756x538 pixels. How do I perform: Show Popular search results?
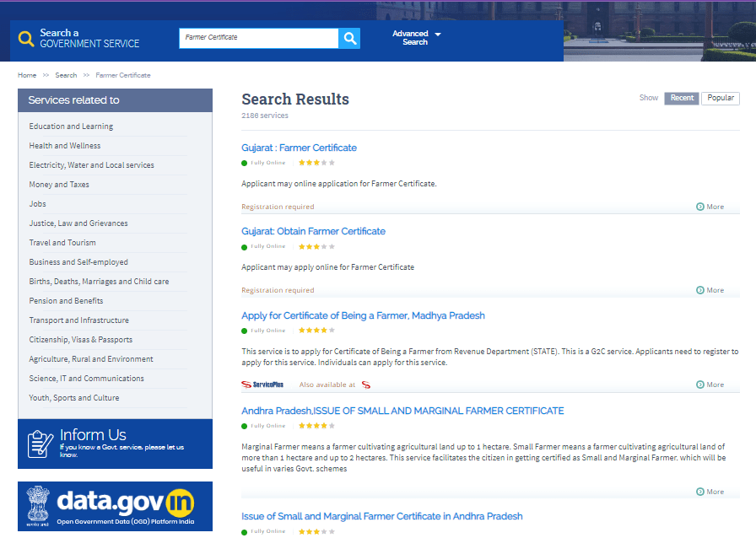[x=720, y=98]
